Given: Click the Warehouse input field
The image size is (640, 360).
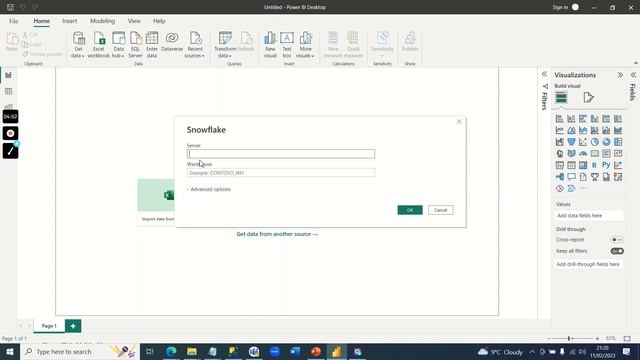Looking at the screenshot, I should [x=281, y=173].
